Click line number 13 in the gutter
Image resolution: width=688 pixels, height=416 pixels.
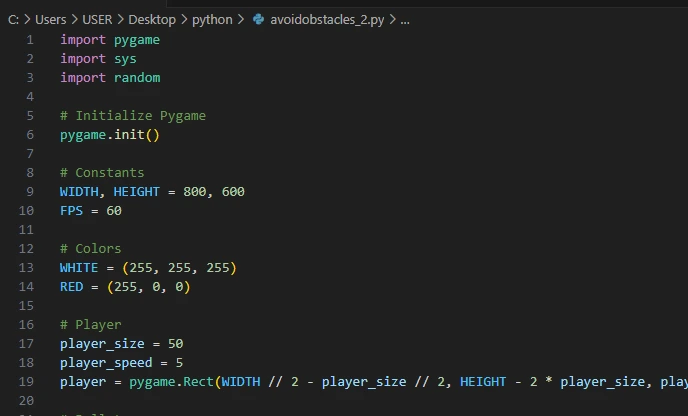click(26, 268)
